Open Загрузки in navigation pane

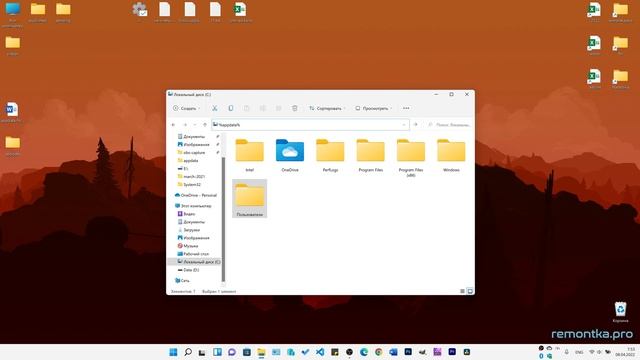[x=191, y=230]
